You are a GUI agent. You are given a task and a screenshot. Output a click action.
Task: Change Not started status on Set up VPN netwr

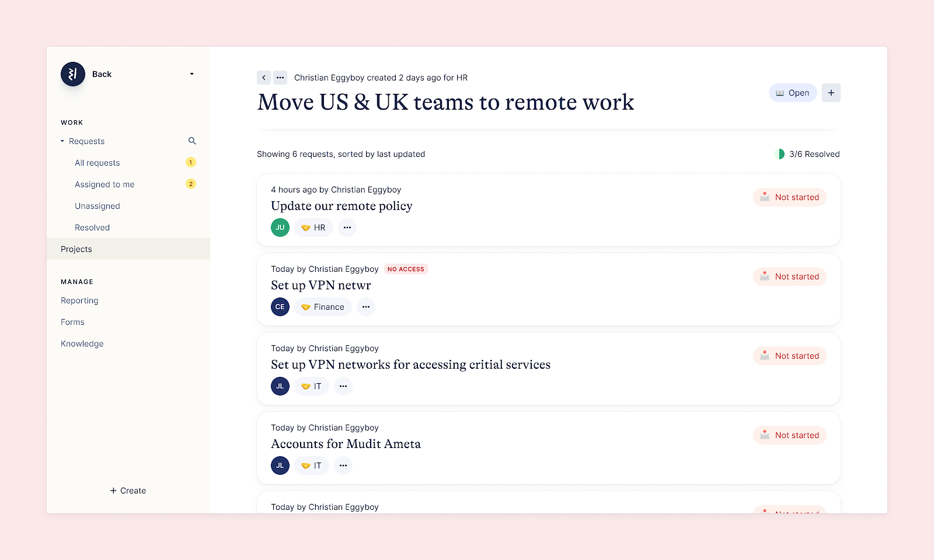(x=790, y=276)
